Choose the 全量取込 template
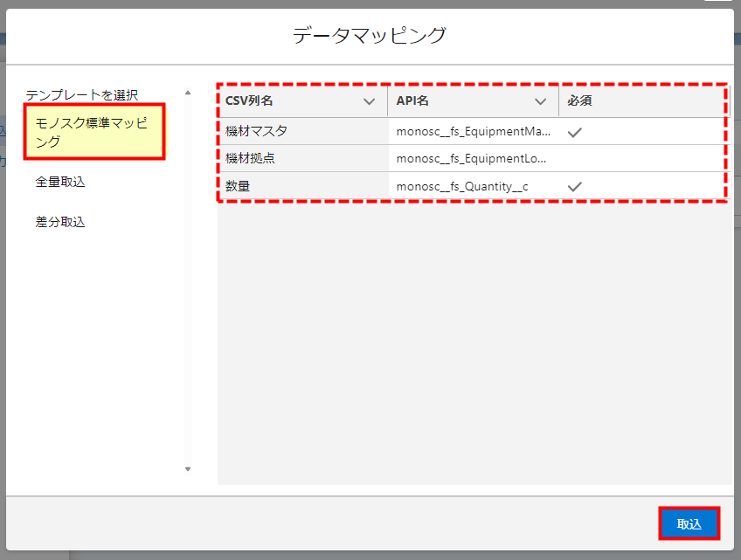Image resolution: width=741 pixels, height=560 pixels. click(x=60, y=182)
